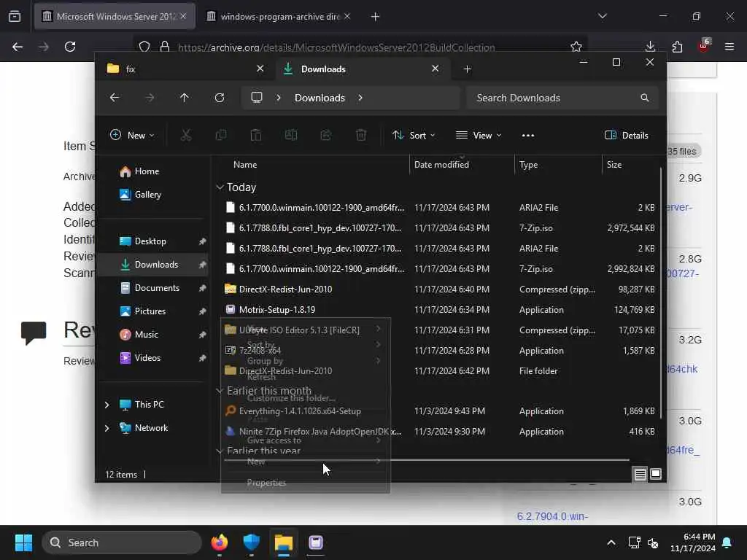The image size is (747, 560).
Task: Open Windows Security shield on taskbar
Action: click(252, 542)
